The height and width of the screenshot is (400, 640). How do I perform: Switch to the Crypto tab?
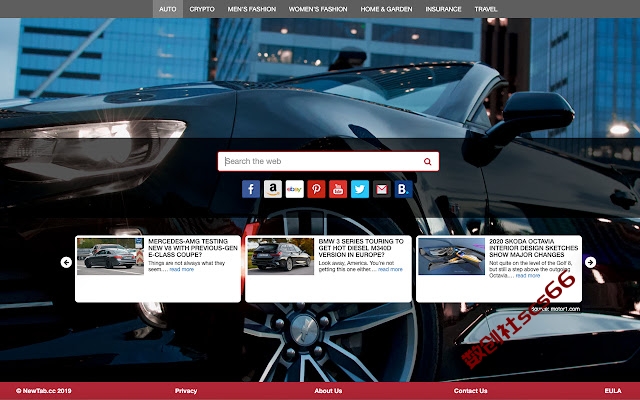coord(202,9)
